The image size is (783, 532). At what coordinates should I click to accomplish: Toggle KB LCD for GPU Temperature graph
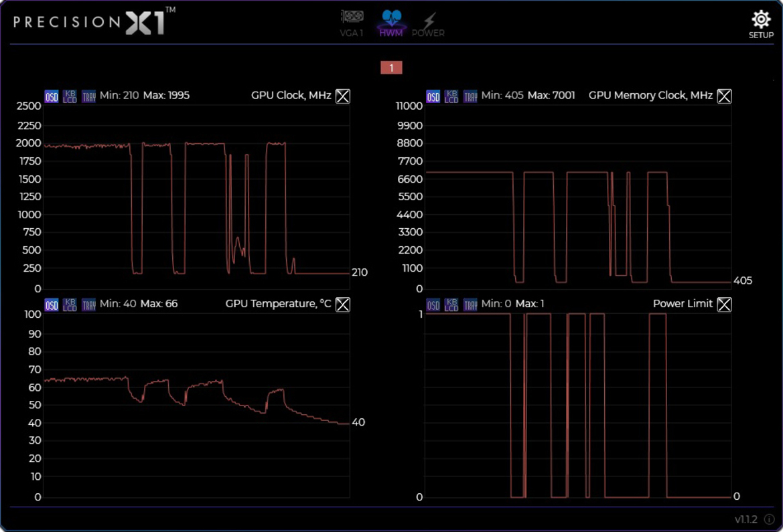[70, 304]
